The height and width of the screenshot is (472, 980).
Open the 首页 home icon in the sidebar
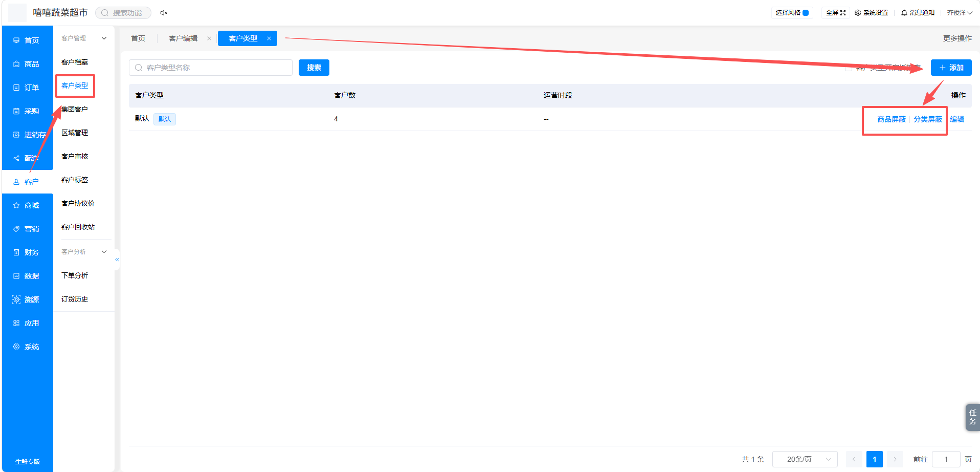[16, 40]
